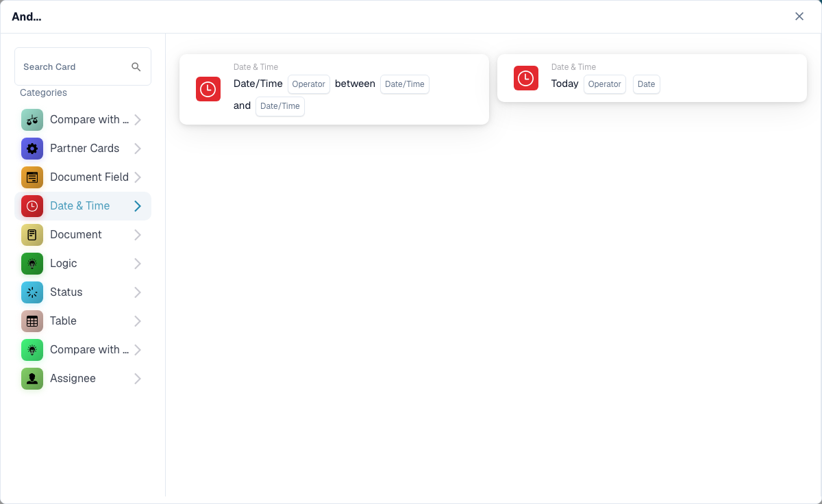The image size is (822, 504).
Task: Select the Partner Cards category
Action: [83, 149]
